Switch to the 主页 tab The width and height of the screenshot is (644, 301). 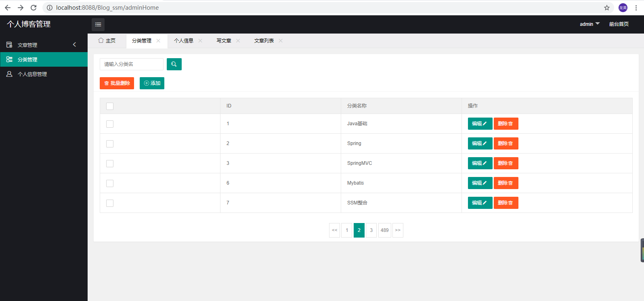(x=107, y=41)
